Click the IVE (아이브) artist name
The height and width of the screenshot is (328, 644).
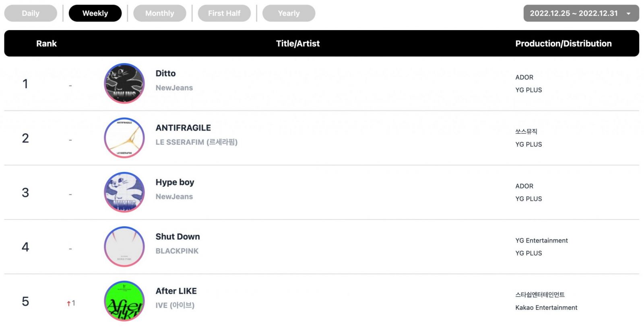[175, 305]
